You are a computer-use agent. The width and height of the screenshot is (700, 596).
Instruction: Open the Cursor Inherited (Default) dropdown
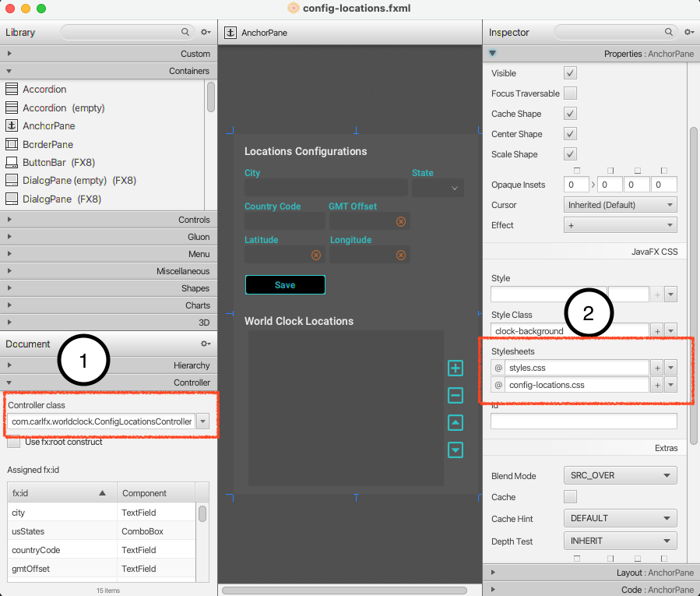[620, 205]
